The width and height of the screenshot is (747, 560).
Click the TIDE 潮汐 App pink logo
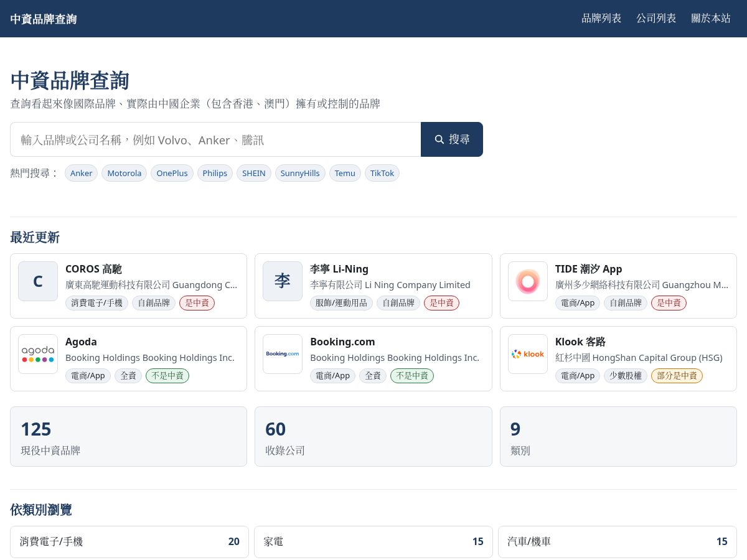tap(528, 281)
